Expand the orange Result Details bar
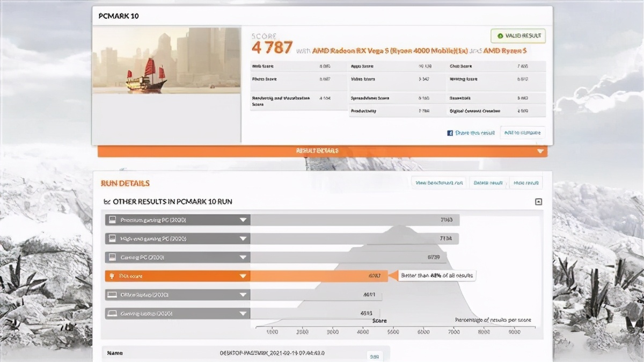This screenshot has width=644, height=362. point(323,151)
